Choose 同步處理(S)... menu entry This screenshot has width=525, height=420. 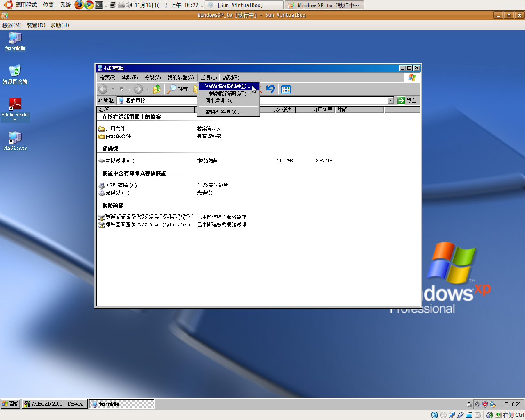point(228,101)
